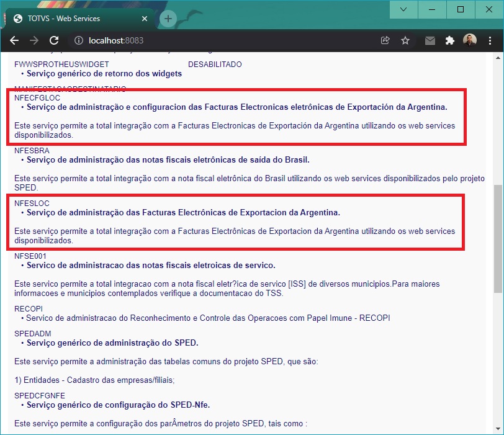The image size is (504, 435).
Task: Select the NFECFGLOC heading
Action: point(37,98)
